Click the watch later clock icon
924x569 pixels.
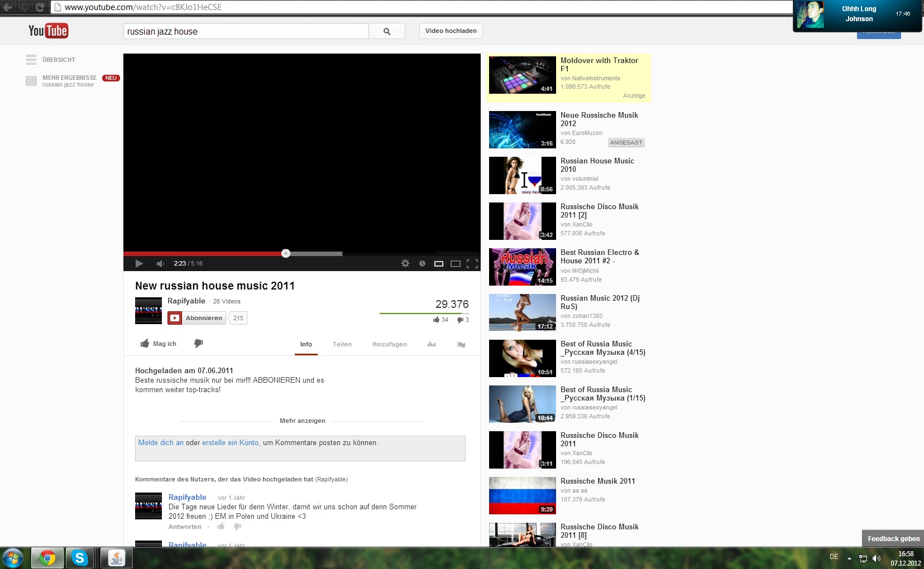point(422,263)
